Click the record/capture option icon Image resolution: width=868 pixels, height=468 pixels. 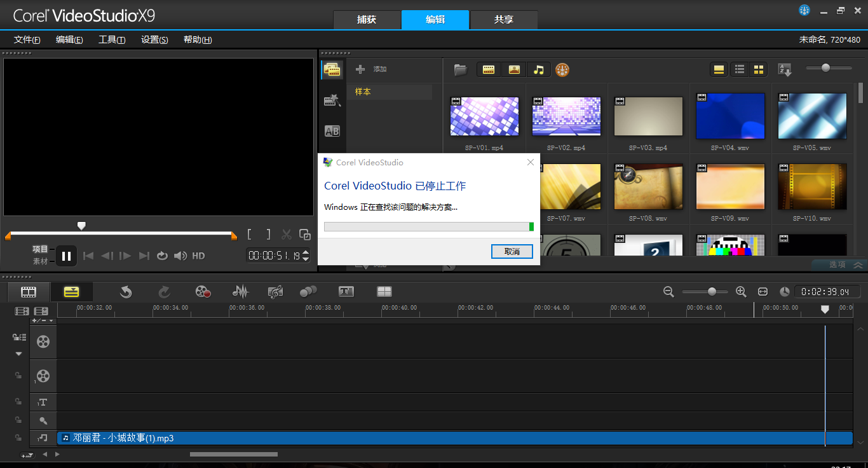pos(203,291)
